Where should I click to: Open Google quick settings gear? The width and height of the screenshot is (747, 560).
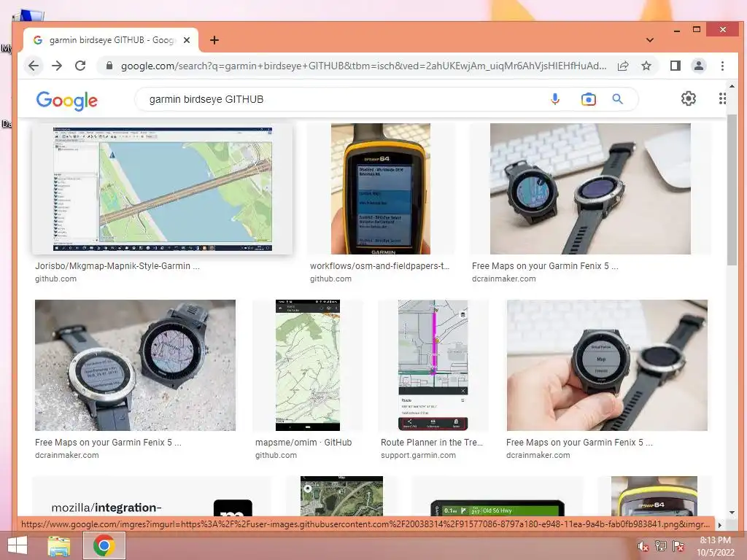click(689, 98)
